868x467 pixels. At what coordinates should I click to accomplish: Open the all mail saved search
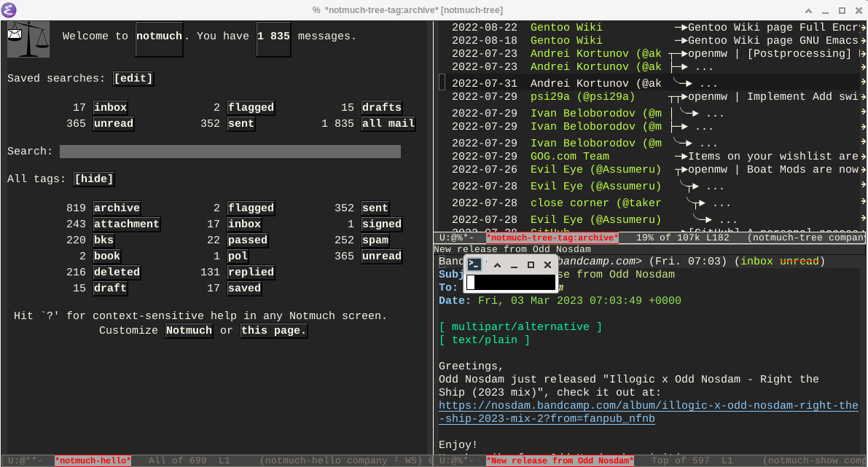(388, 123)
